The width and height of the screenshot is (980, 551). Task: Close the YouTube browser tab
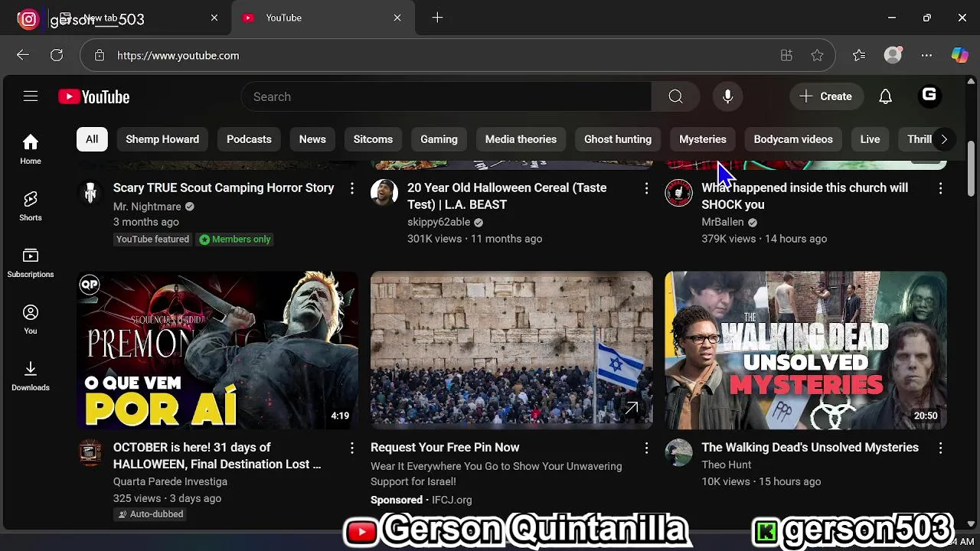[x=397, y=18]
